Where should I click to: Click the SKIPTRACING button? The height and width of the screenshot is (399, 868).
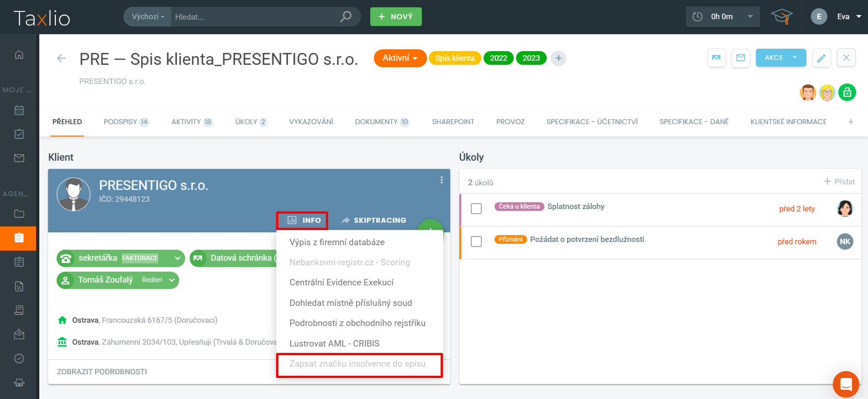coord(374,220)
